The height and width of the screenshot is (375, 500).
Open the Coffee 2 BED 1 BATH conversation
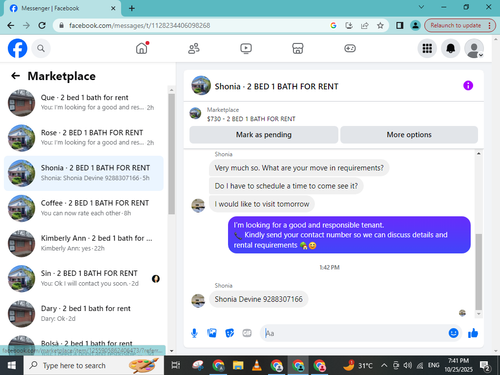pyautogui.click(x=83, y=208)
